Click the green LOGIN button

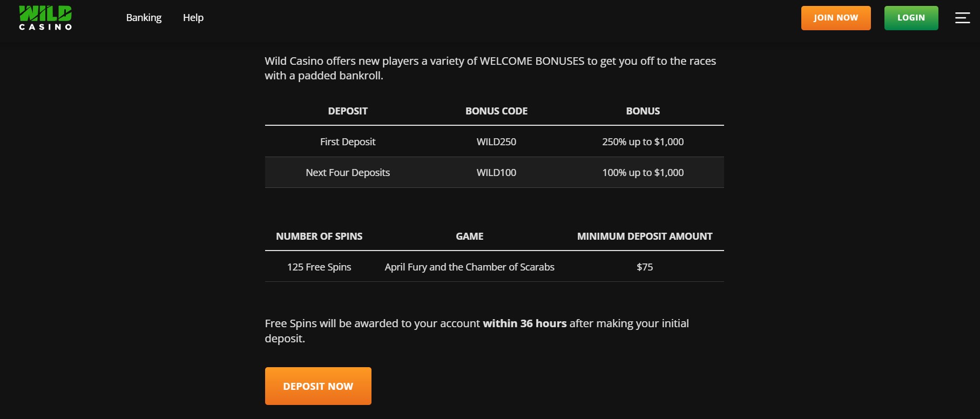coord(911,18)
